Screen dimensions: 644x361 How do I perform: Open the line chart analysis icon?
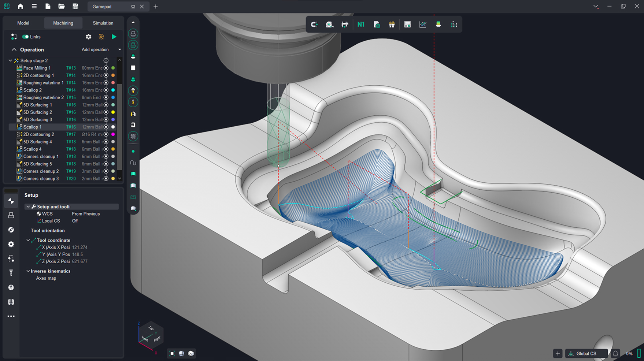pyautogui.click(x=423, y=25)
